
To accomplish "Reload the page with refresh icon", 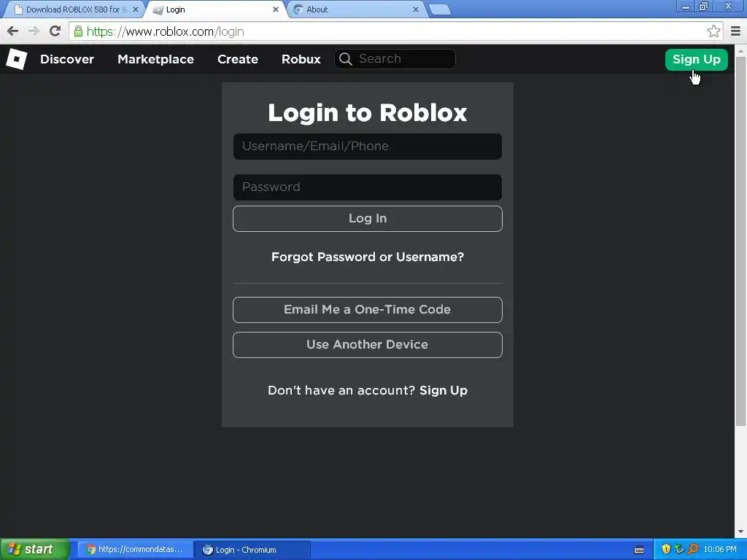I will pyautogui.click(x=55, y=31).
